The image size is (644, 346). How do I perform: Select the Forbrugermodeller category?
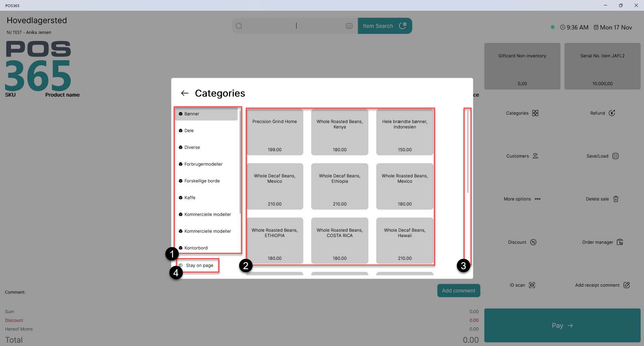point(206,164)
